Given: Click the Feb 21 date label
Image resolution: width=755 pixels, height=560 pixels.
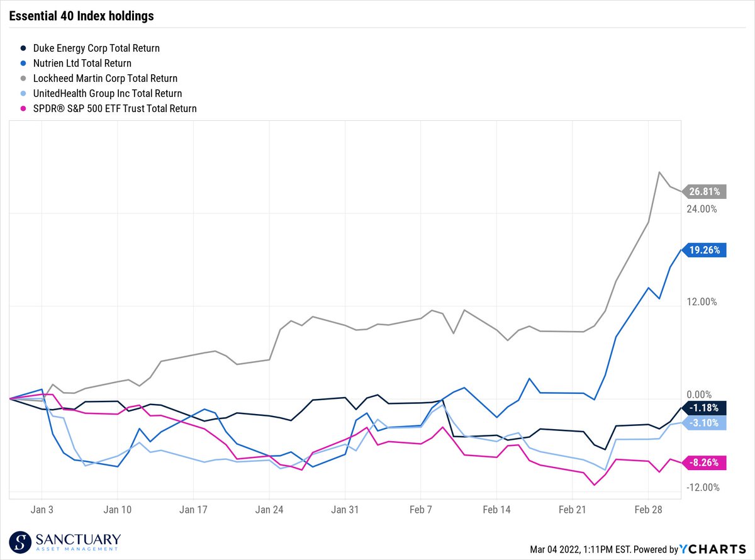Looking at the screenshot, I should (x=573, y=510).
